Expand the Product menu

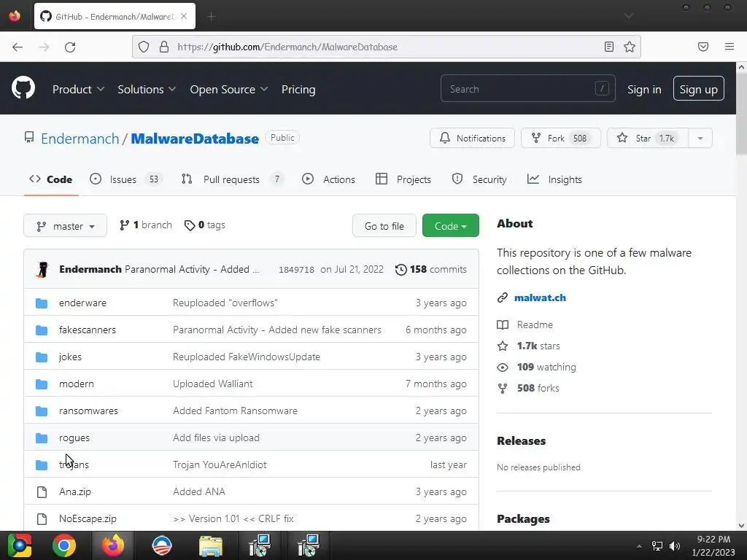click(78, 89)
